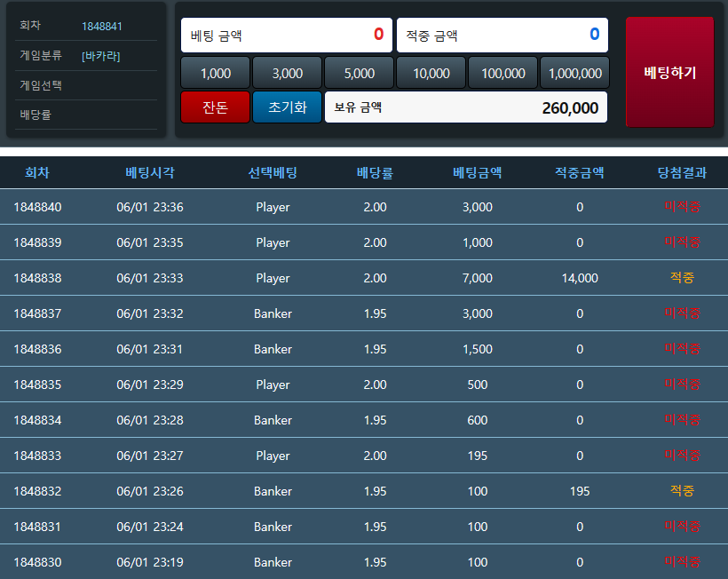Click the 적중금액 column header
This screenshot has height=579, width=728.
pos(580,173)
